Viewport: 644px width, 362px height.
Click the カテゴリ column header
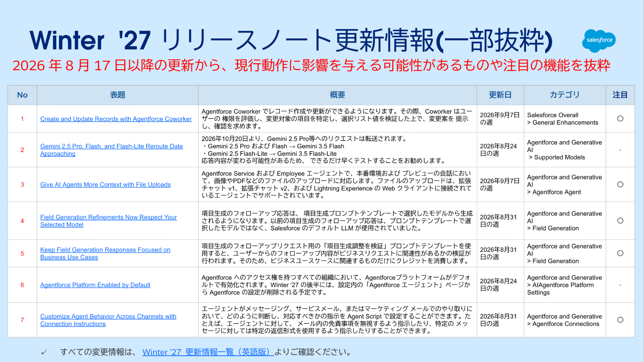click(x=564, y=95)
